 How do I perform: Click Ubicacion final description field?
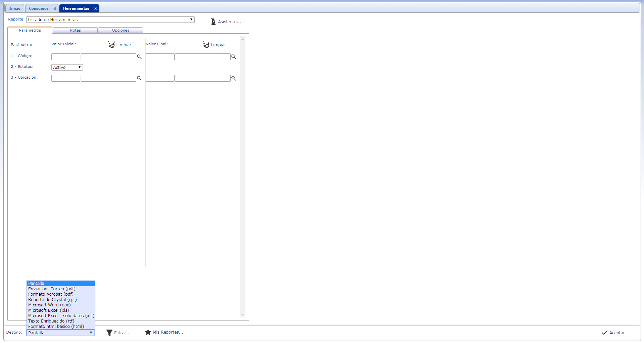[203, 78]
